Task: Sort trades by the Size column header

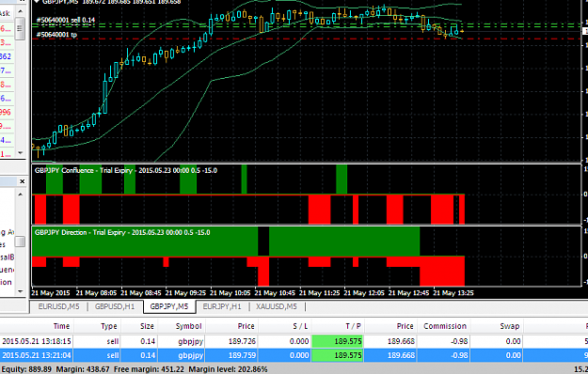Action: tap(139, 326)
